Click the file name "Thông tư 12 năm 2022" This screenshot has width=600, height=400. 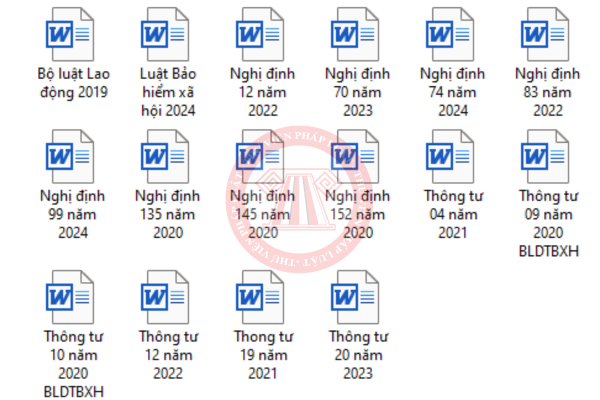click(168, 355)
